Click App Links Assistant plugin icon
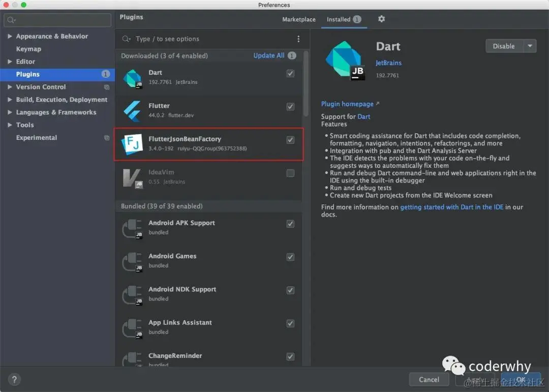 [x=132, y=328]
